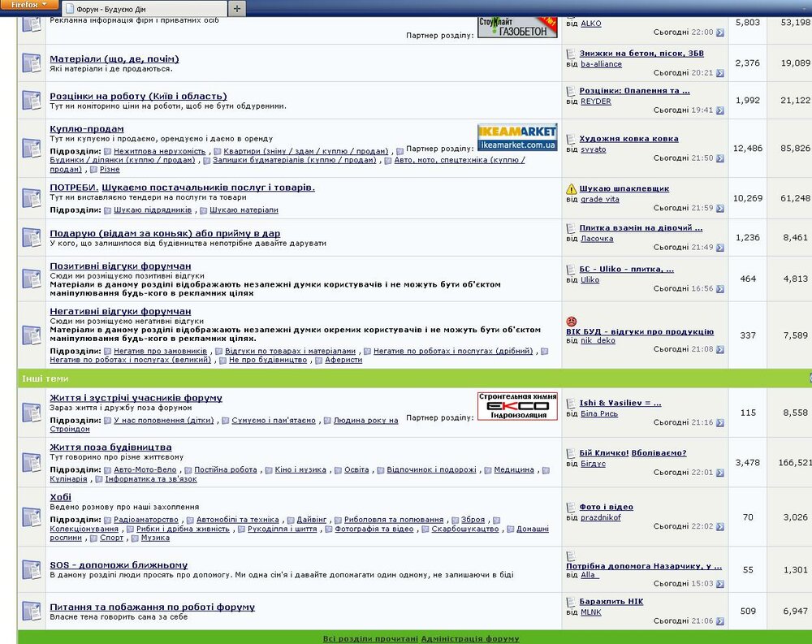Open a new browser tab
Screen dimensions: 812x644
[236, 8]
